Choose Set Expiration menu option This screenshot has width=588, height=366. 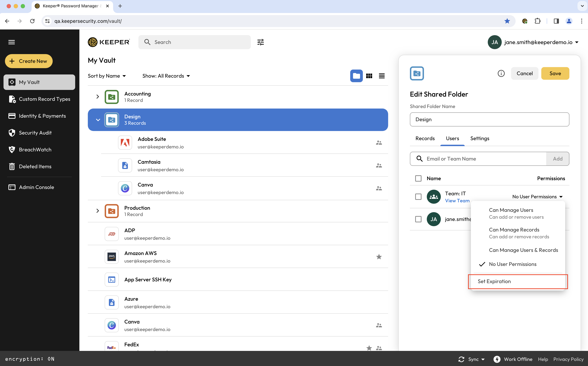tap(494, 281)
